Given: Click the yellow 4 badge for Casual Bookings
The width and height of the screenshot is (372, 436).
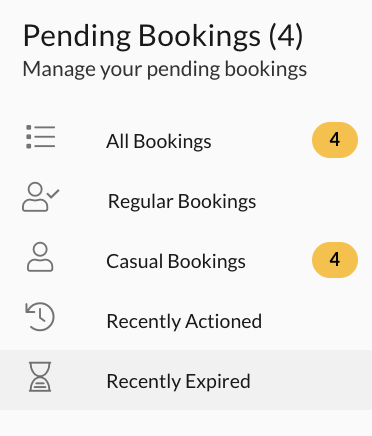Looking at the screenshot, I should (x=335, y=260).
